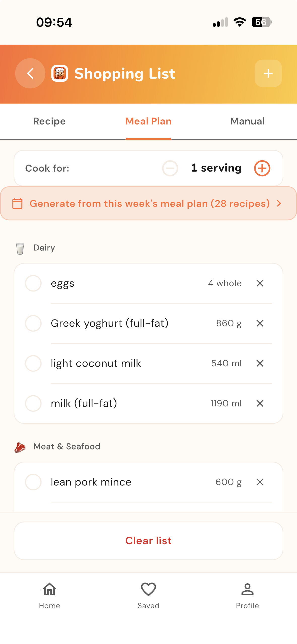Go to Saved in bottom navigation

coord(148,596)
